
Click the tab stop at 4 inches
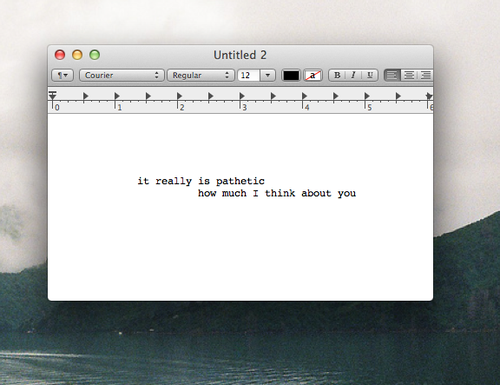click(304, 96)
